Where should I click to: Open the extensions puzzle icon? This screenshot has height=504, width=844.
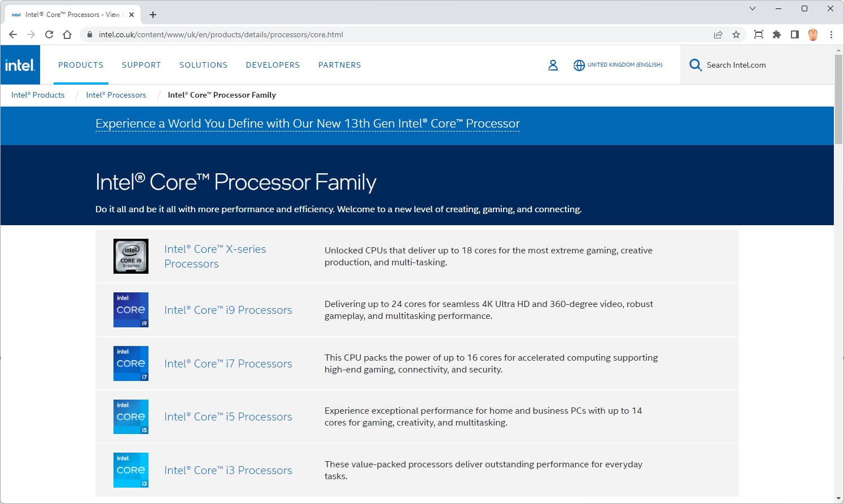pyautogui.click(x=777, y=34)
